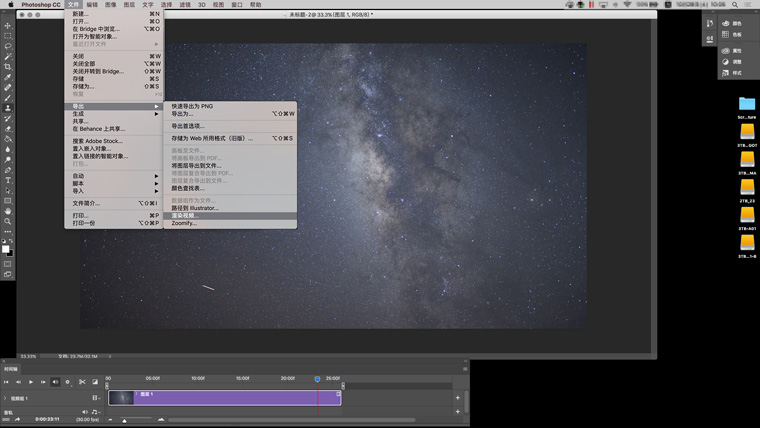Click the render video arrow icon
This screenshot has width=760, height=428.
[x=17, y=419]
